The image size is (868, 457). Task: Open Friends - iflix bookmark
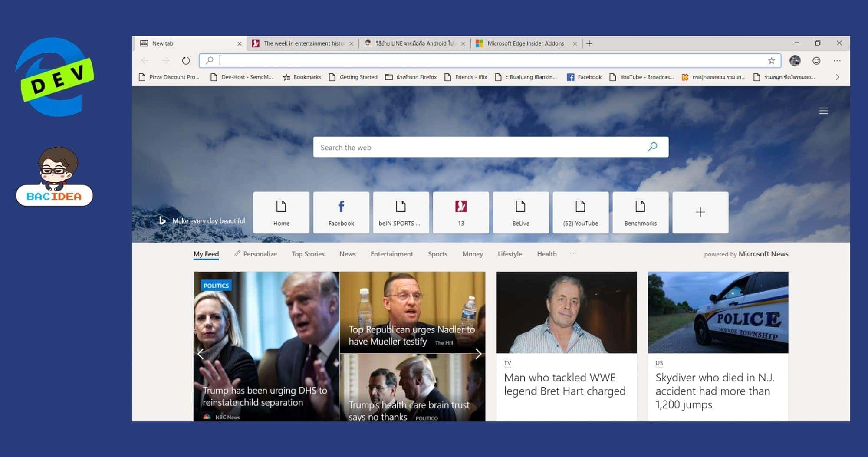(466, 77)
